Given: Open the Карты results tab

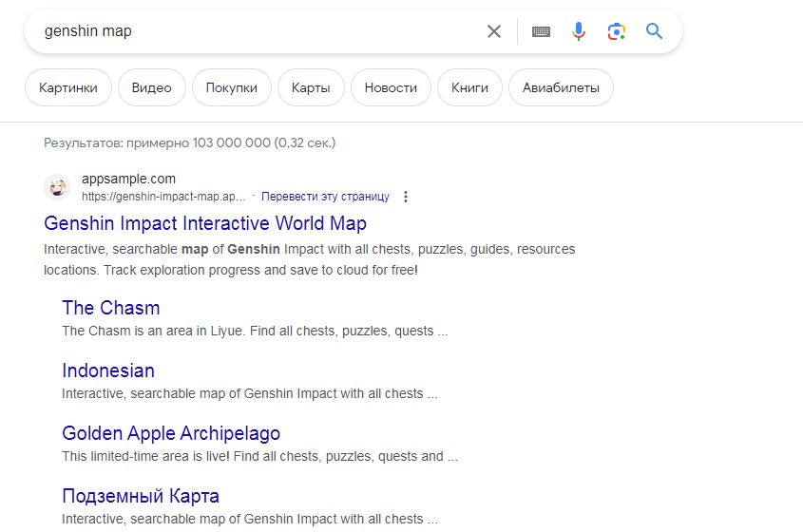Looking at the screenshot, I should (311, 87).
